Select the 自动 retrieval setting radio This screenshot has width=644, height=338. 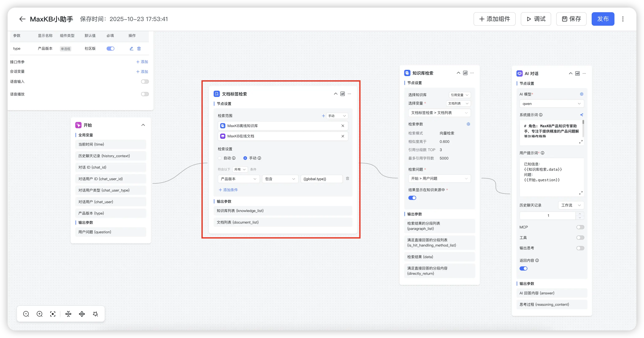click(x=220, y=158)
